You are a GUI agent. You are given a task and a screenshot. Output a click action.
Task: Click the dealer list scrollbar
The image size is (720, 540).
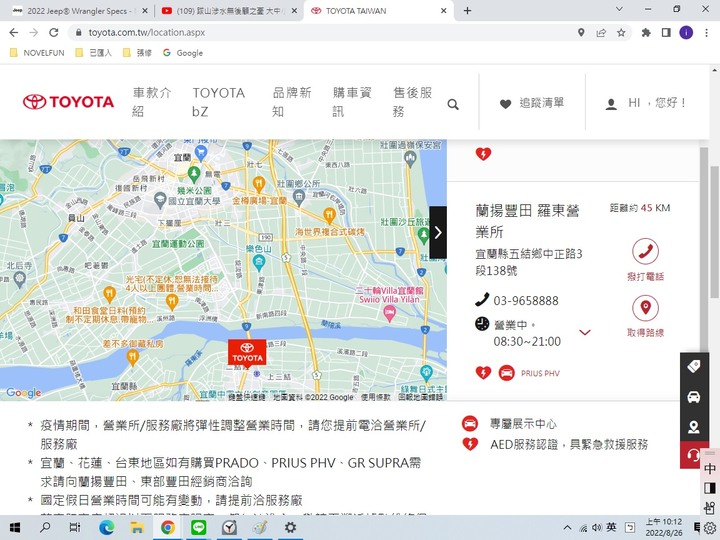703,249
